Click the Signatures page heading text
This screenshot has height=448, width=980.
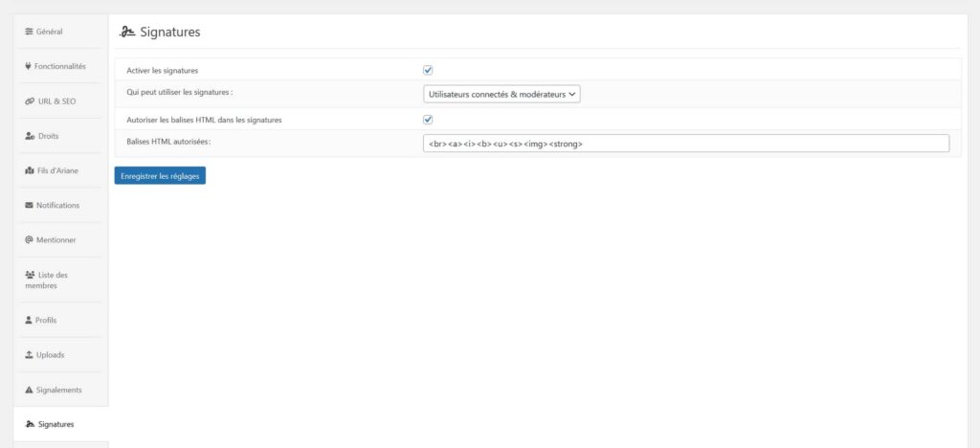(x=170, y=32)
